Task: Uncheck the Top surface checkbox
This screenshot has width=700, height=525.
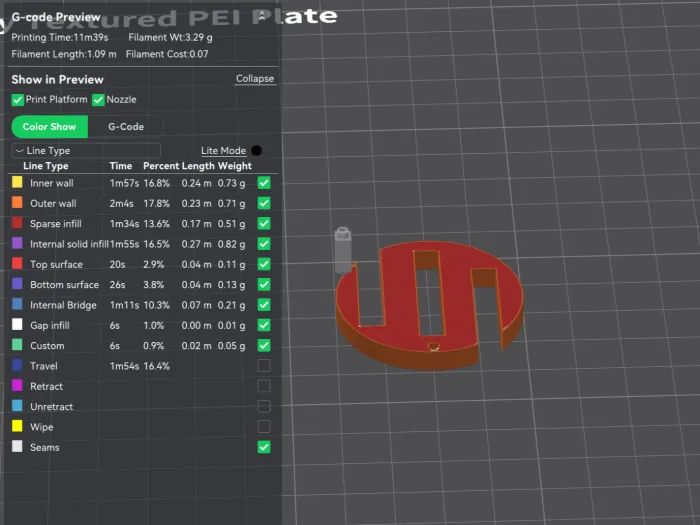Action: tap(264, 264)
